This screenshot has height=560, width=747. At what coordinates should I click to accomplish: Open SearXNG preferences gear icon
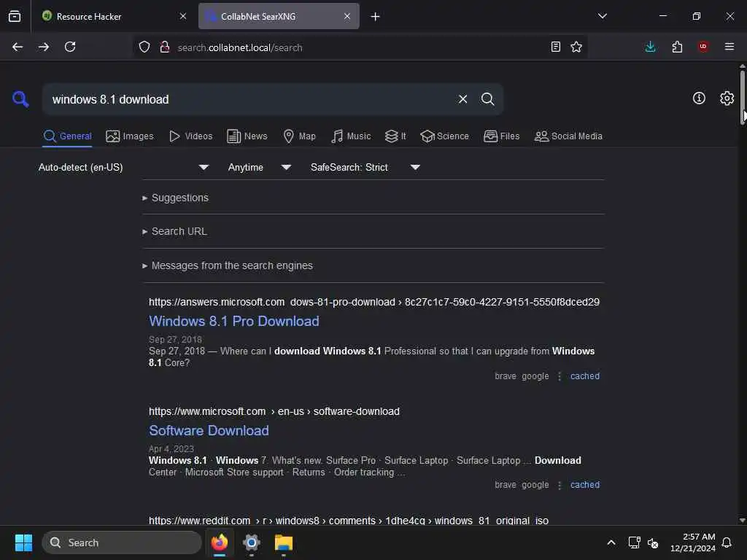pos(727,98)
